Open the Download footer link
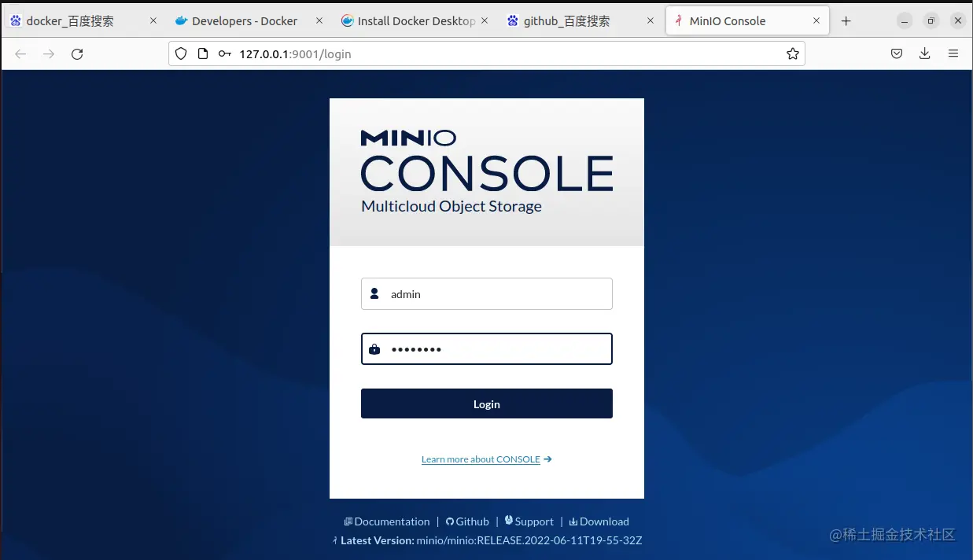This screenshot has width=973, height=560. [x=599, y=521]
